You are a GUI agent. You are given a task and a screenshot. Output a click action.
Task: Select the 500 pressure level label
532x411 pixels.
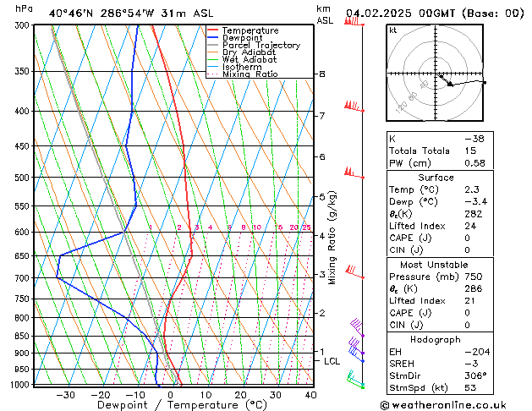[24, 178]
